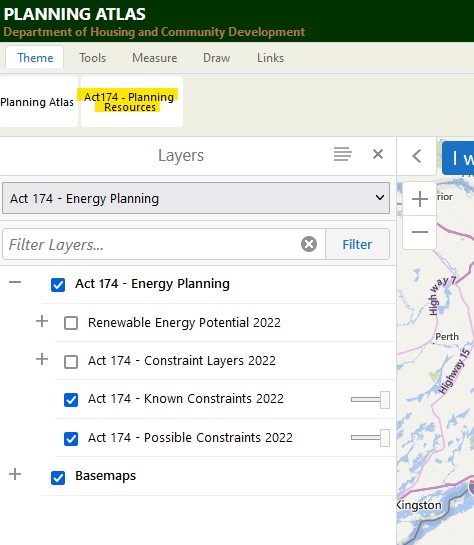Viewport: 474px width, 545px height.
Task: Click Renewable Energy Potential 2022 label
Action: pyautogui.click(x=184, y=323)
